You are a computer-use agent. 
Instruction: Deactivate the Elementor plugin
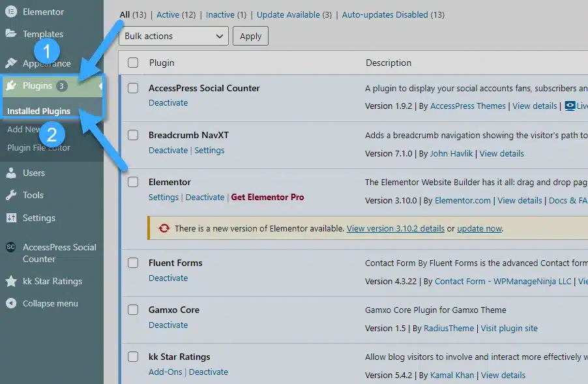[x=205, y=198]
